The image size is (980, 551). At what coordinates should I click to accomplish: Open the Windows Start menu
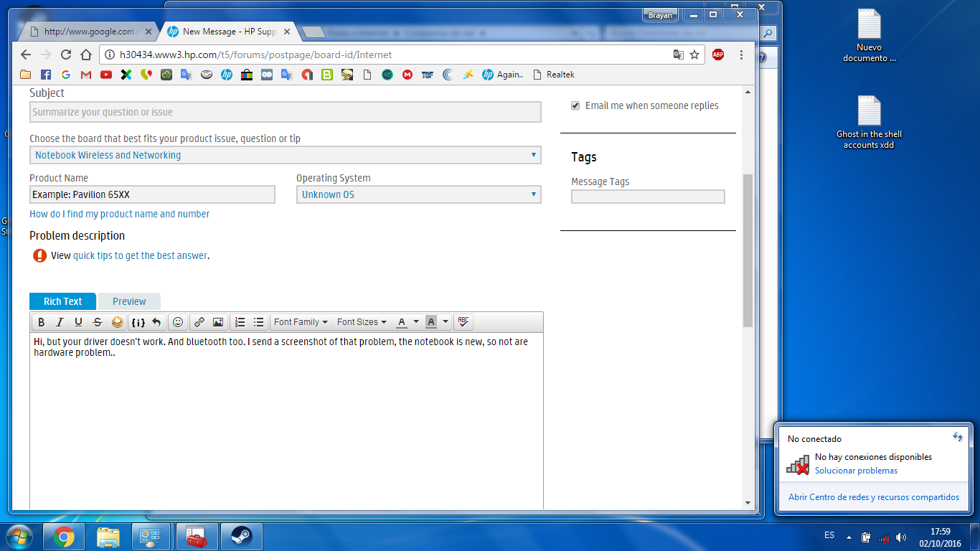click(x=19, y=537)
